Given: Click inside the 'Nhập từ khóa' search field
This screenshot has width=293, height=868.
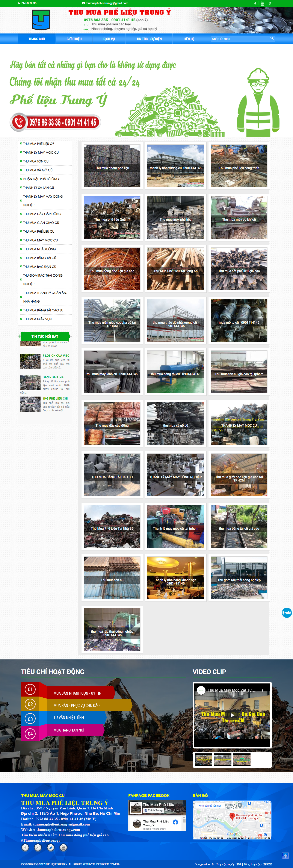Looking at the screenshot, I should (239, 39).
